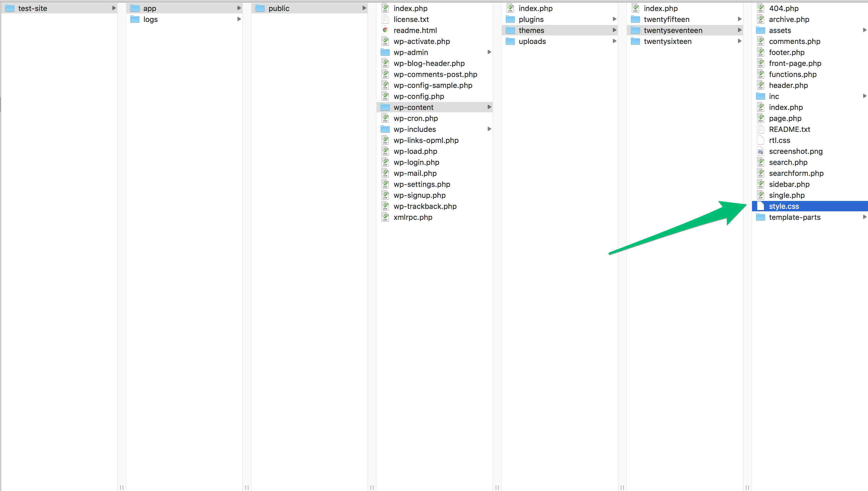This screenshot has width=868, height=491.
Task: Click the wp-config.php PHP file icon
Action: coord(385,96)
